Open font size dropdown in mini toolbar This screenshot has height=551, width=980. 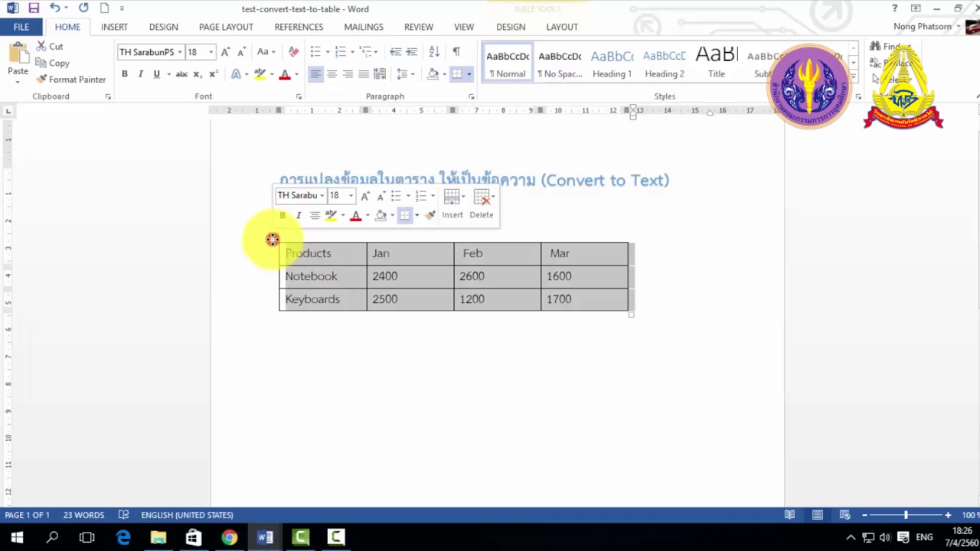pos(351,196)
